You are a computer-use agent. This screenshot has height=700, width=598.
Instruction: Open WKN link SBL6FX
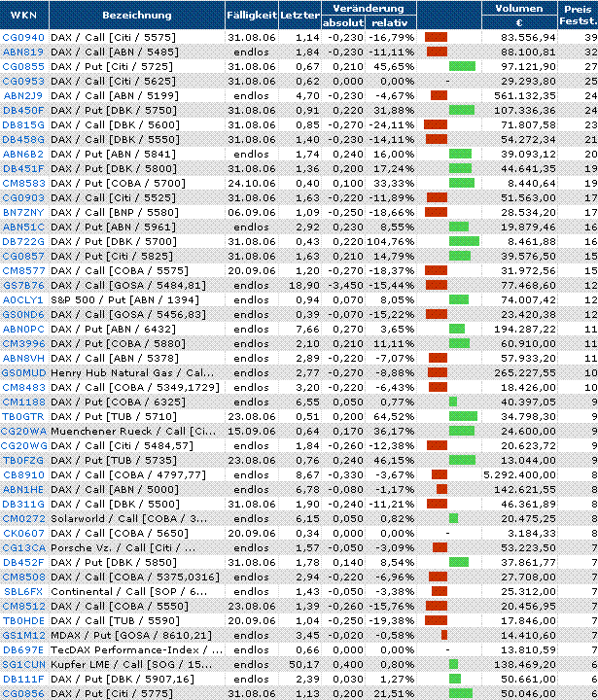pos(23,592)
